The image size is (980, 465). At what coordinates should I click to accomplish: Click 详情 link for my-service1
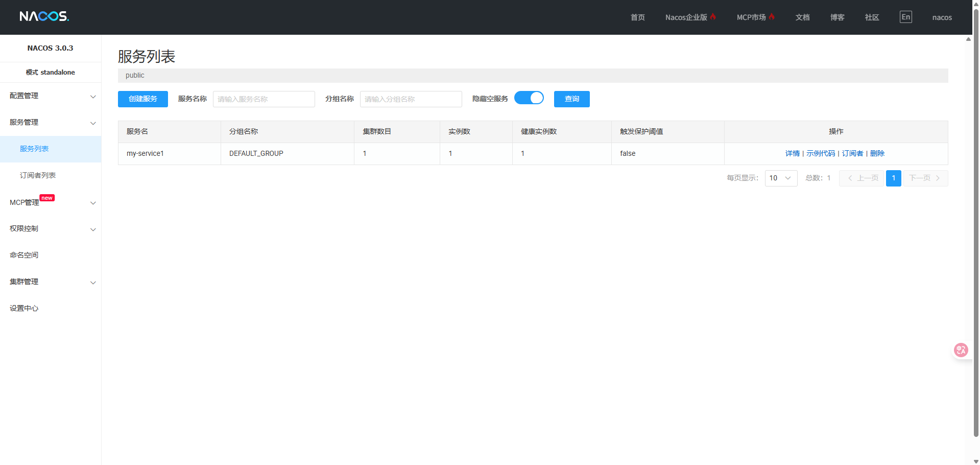792,153
